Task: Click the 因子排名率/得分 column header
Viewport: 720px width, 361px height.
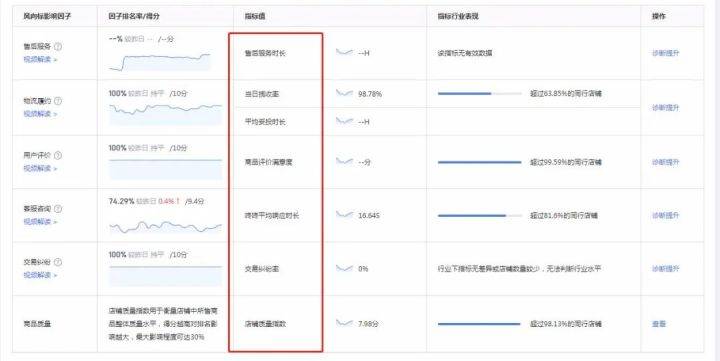Action: click(x=134, y=16)
